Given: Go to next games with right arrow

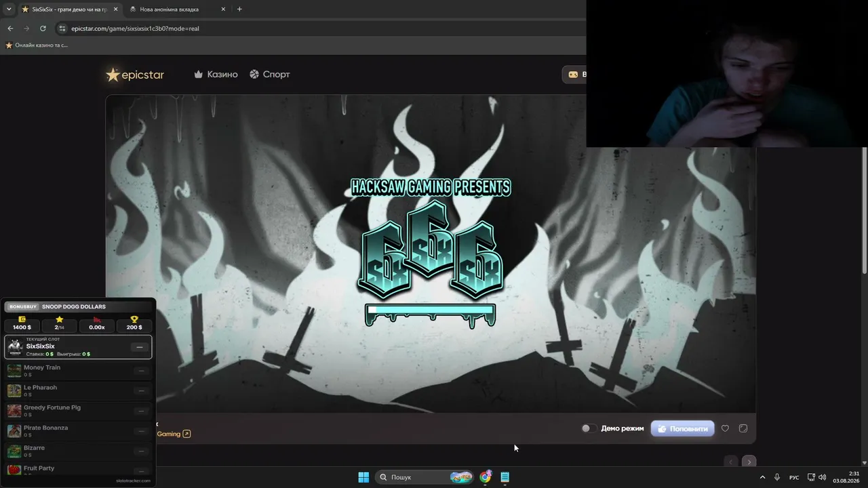Looking at the screenshot, I should pos(749,462).
